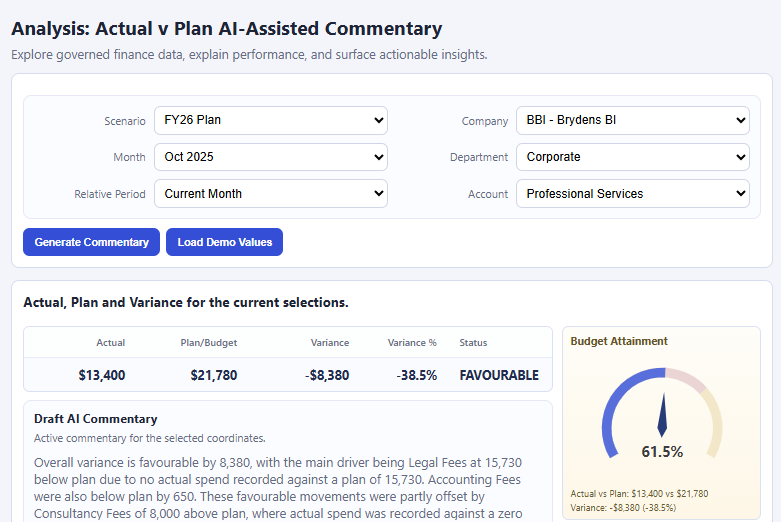Image resolution: width=781 pixels, height=522 pixels.
Task: Click the Actual value $13,400 in table
Action: (x=102, y=375)
